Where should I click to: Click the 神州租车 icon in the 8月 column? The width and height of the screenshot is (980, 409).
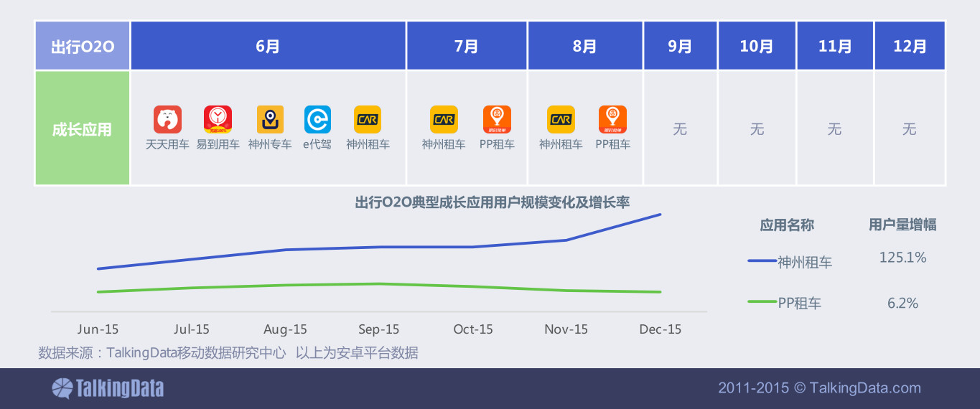[561, 119]
